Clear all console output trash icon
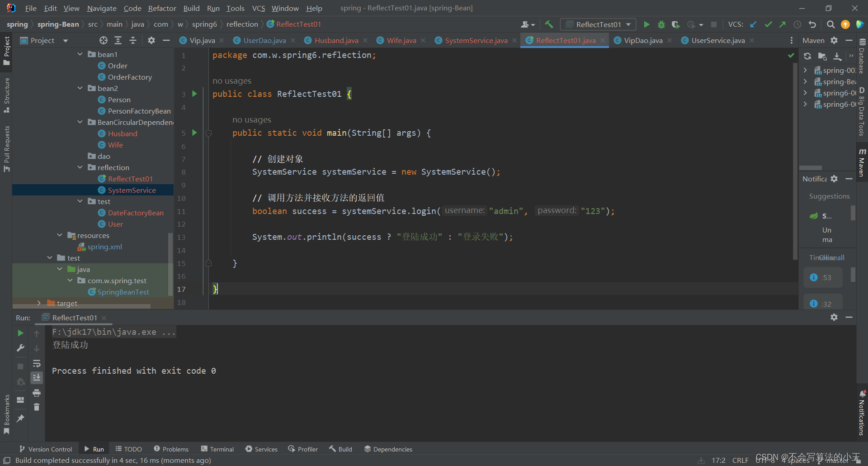This screenshot has width=868, height=466. [x=37, y=407]
